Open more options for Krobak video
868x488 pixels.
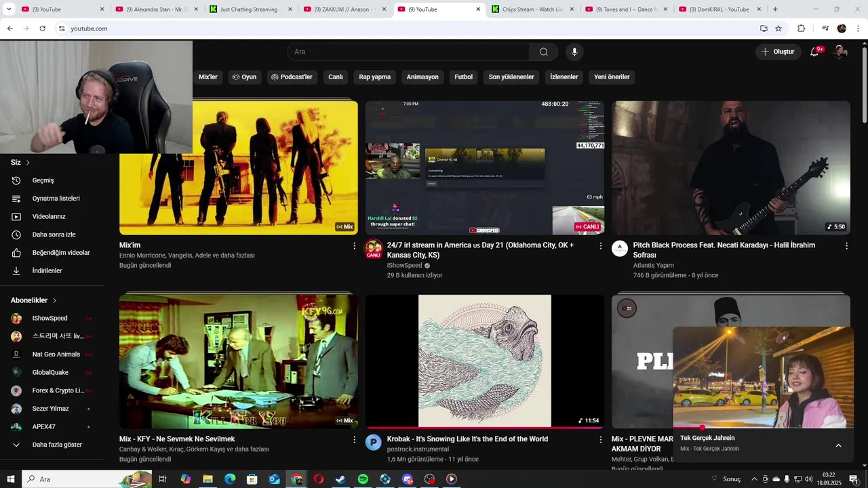pyautogui.click(x=600, y=440)
